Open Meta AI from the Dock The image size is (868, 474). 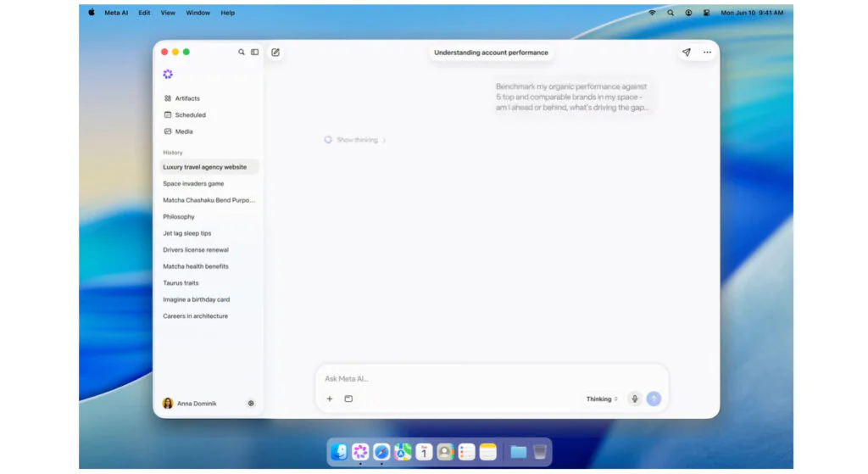(x=360, y=452)
